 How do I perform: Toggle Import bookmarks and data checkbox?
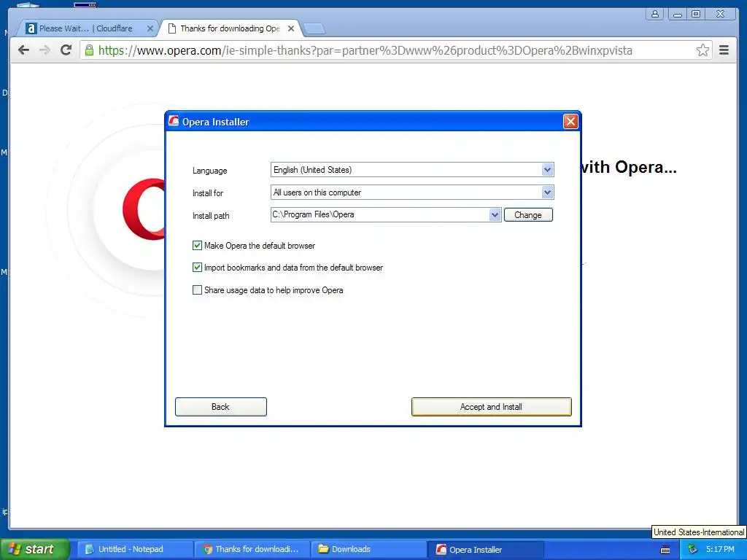tap(197, 267)
